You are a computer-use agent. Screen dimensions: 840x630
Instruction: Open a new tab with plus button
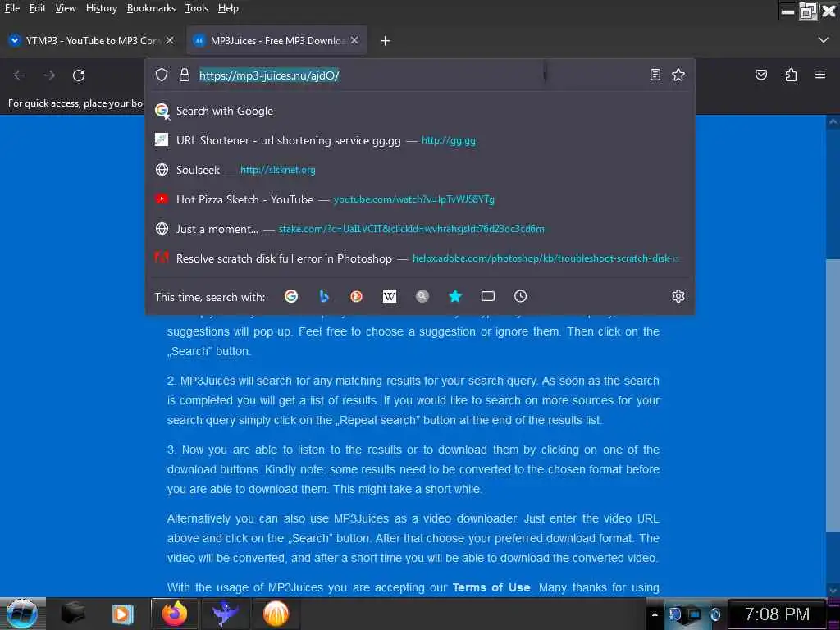click(x=386, y=41)
